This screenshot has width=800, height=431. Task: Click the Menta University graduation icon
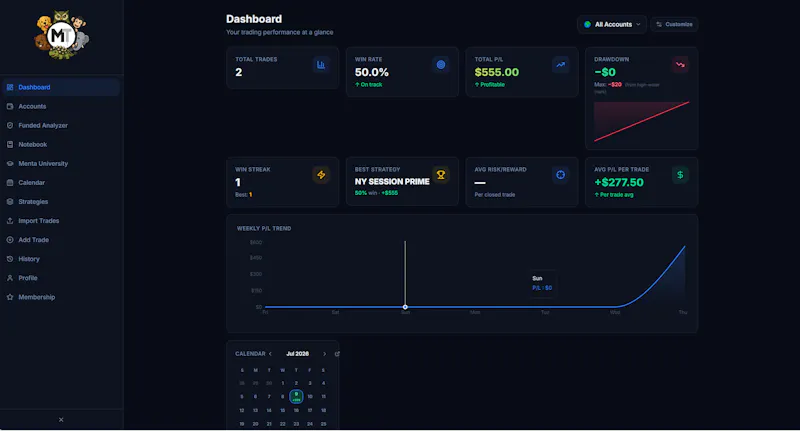[10, 164]
